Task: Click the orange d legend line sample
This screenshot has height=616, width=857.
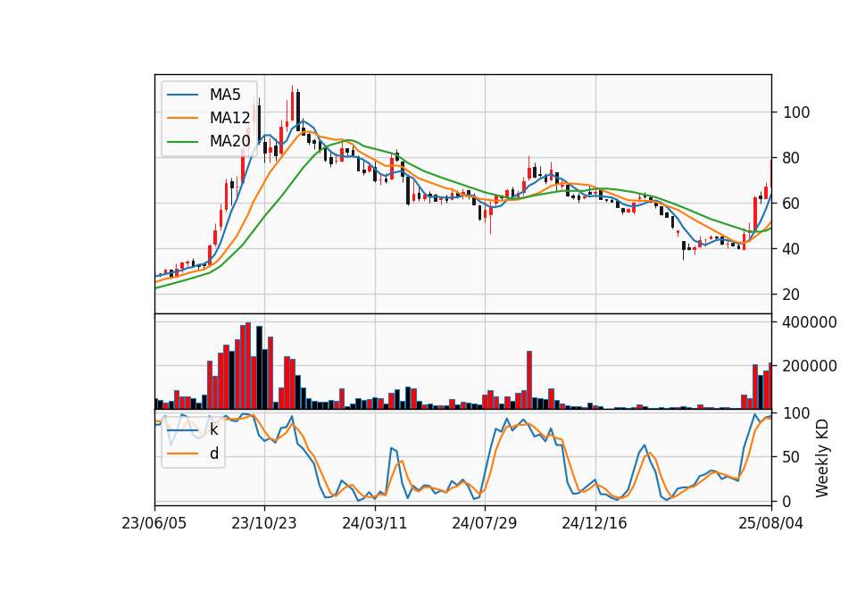Action: point(182,454)
